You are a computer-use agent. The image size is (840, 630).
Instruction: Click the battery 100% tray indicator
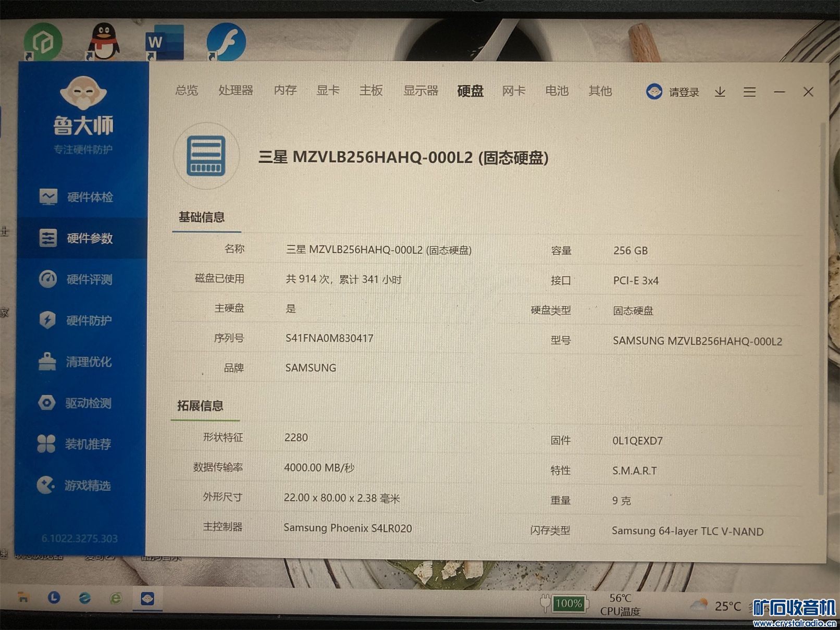(565, 603)
